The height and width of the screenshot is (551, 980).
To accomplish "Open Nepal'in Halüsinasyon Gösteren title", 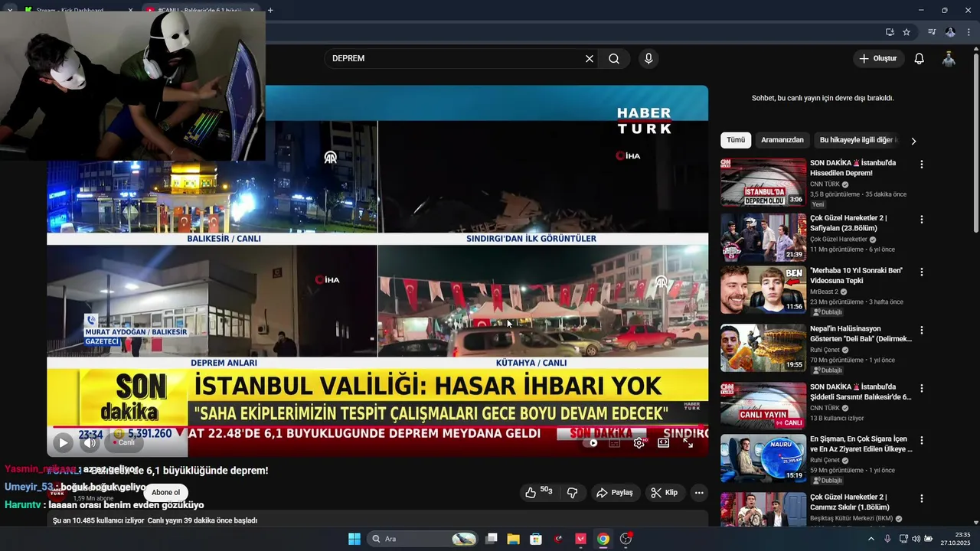I will pyautogui.click(x=861, y=334).
